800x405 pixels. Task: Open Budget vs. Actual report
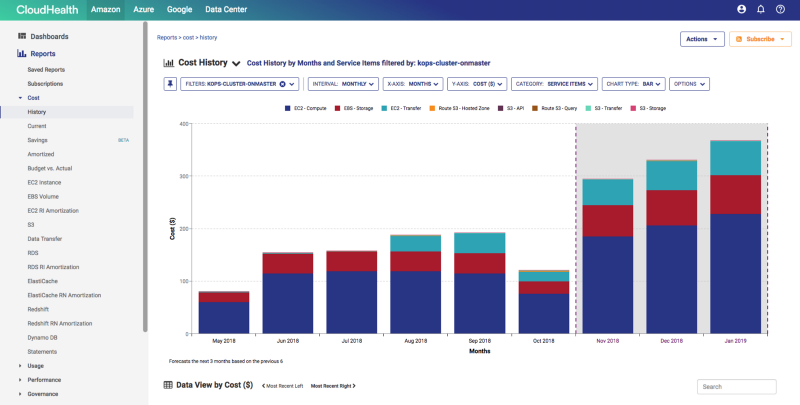49,168
